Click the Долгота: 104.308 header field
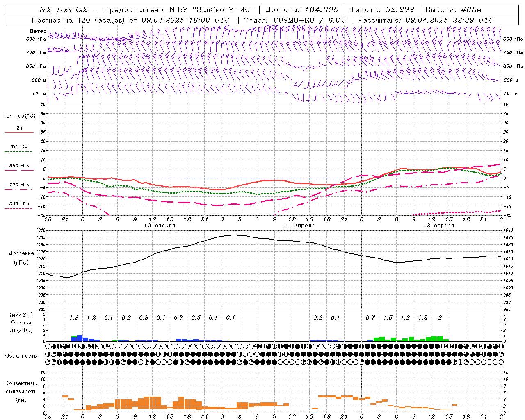Screen dimensions: 525x420 [302, 10]
